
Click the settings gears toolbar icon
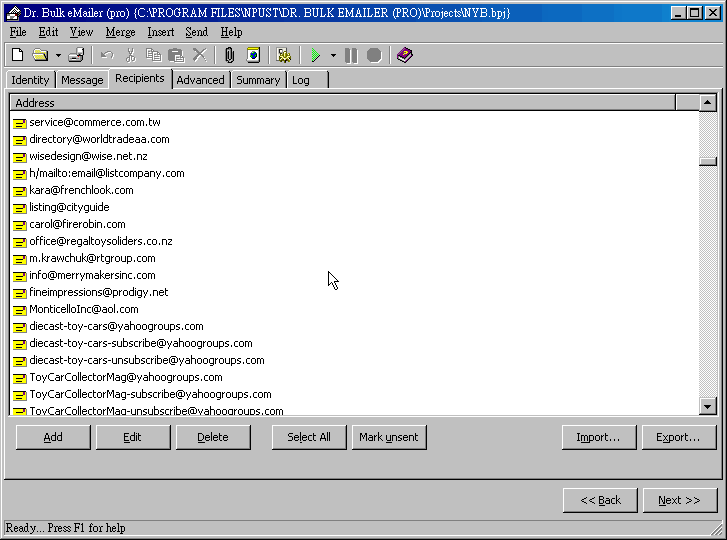[283, 55]
